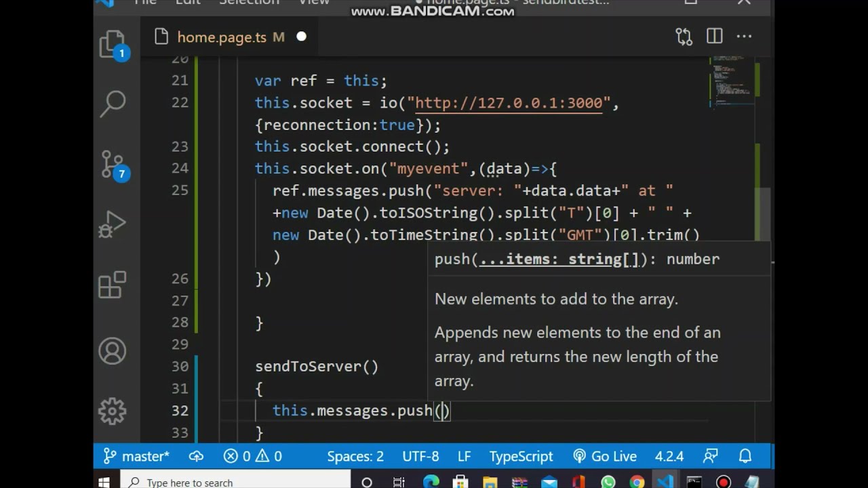Click line number 32 in gutter
The image size is (868, 488).
[180, 410]
